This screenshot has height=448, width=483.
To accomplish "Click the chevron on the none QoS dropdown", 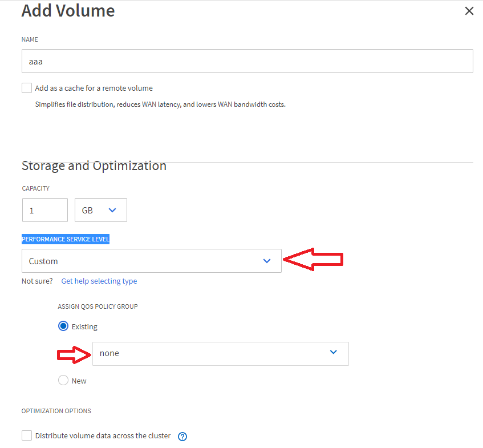I will tap(333, 353).
